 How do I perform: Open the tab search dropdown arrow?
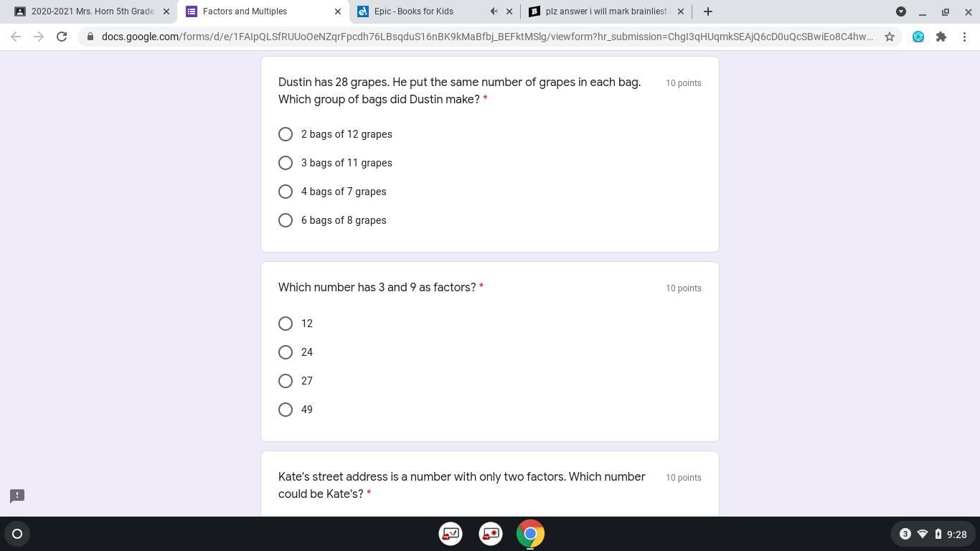pyautogui.click(x=901, y=11)
